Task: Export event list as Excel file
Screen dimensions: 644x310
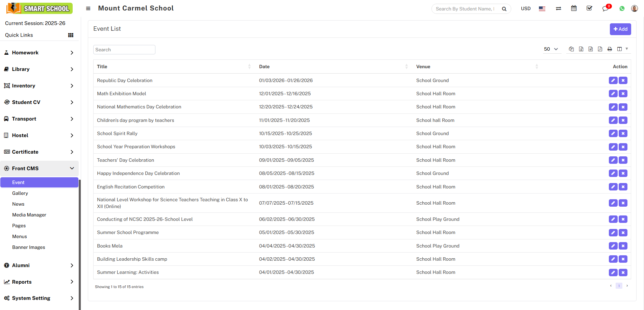Action: 581,49
